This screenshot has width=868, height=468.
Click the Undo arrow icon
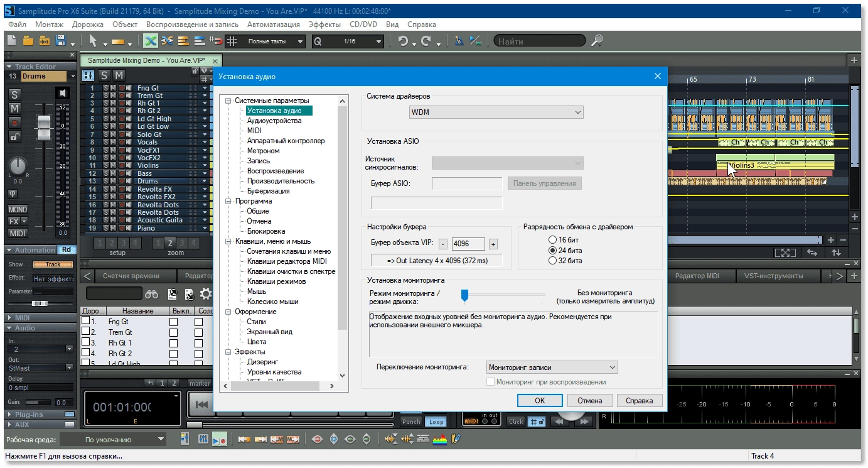coord(402,41)
